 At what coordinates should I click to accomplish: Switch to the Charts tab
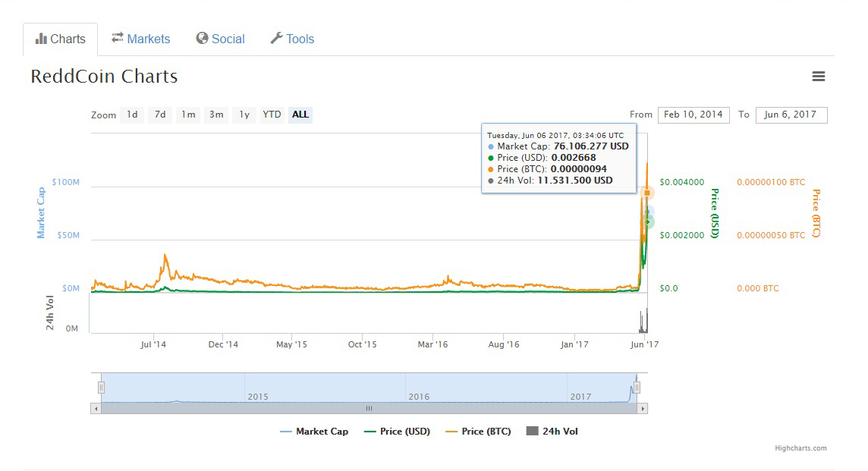click(61, 39)
